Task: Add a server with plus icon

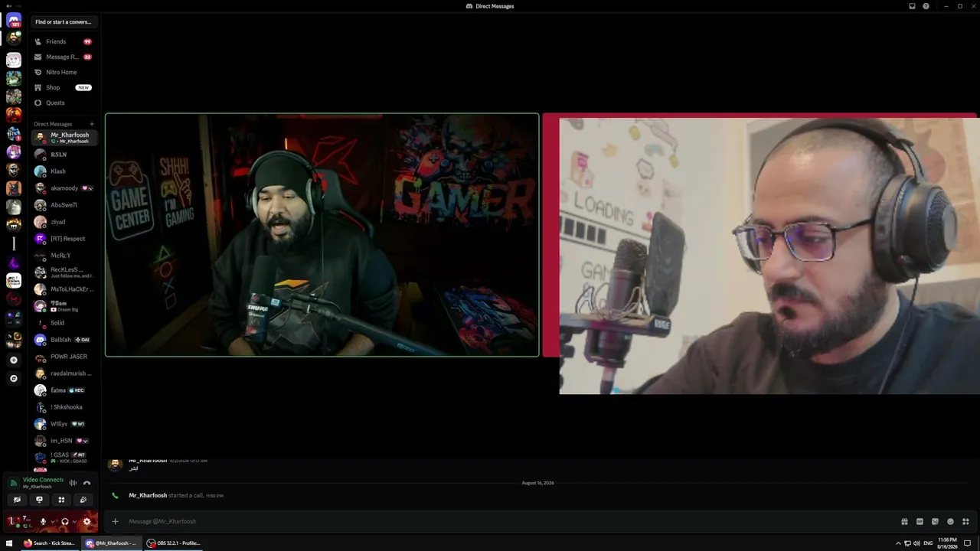Action: 14,360
